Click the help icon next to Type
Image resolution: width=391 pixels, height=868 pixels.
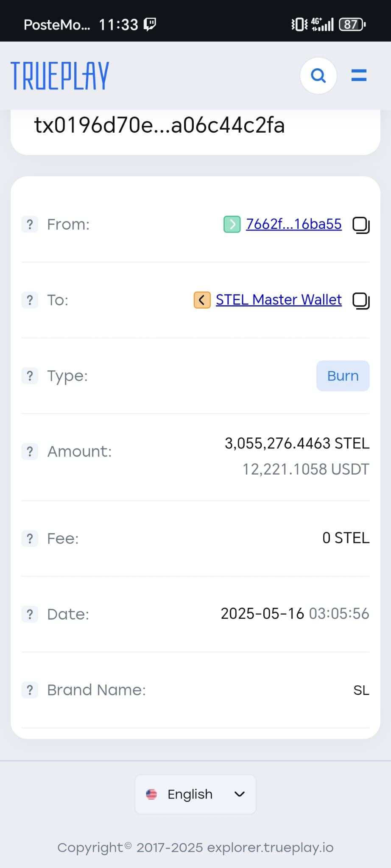(30, 376)
